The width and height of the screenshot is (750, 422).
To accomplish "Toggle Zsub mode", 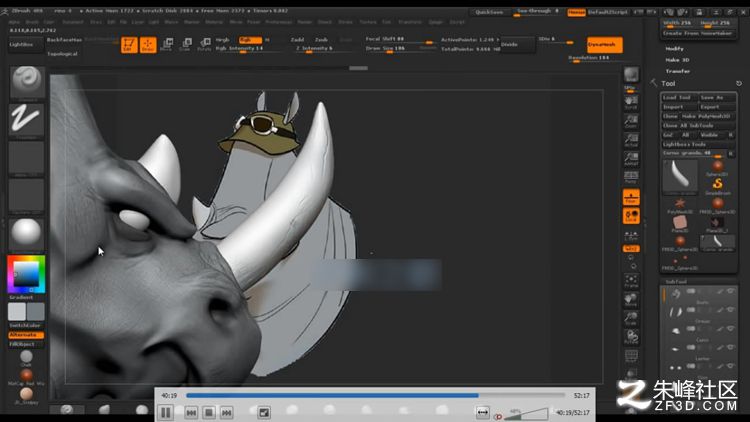I will [x=321, y=40].
